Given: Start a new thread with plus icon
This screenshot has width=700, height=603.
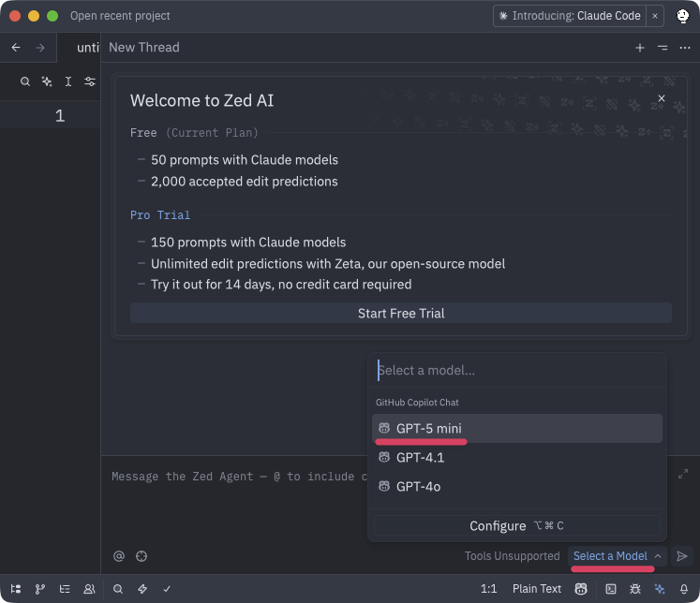Looking at the screenshot, I should [x=640, y=48].
